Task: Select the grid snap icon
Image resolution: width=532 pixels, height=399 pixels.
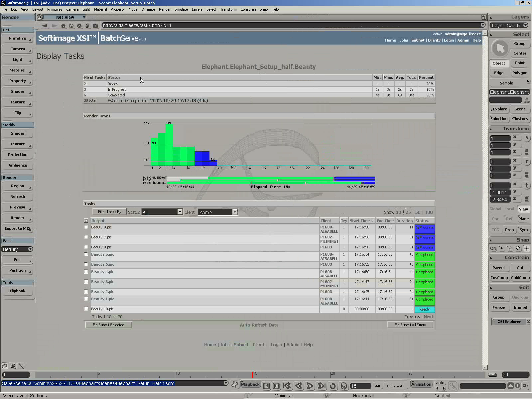Action: tap(526, 248)
